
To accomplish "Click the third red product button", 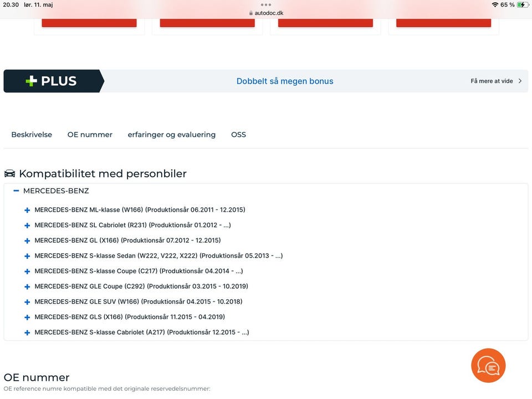I will click(325, 23).
